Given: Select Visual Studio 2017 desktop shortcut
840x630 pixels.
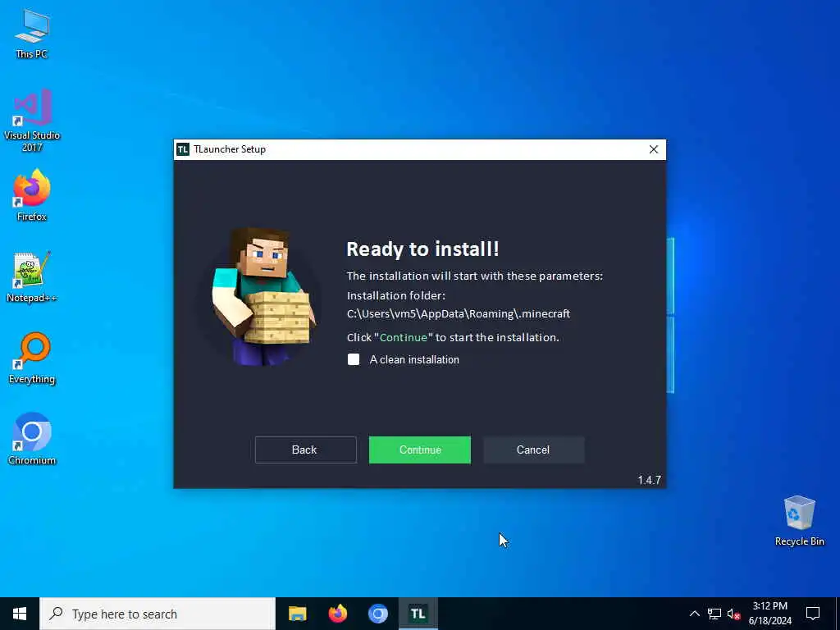Looking at the screenshot, I should [x=32, y=121].
